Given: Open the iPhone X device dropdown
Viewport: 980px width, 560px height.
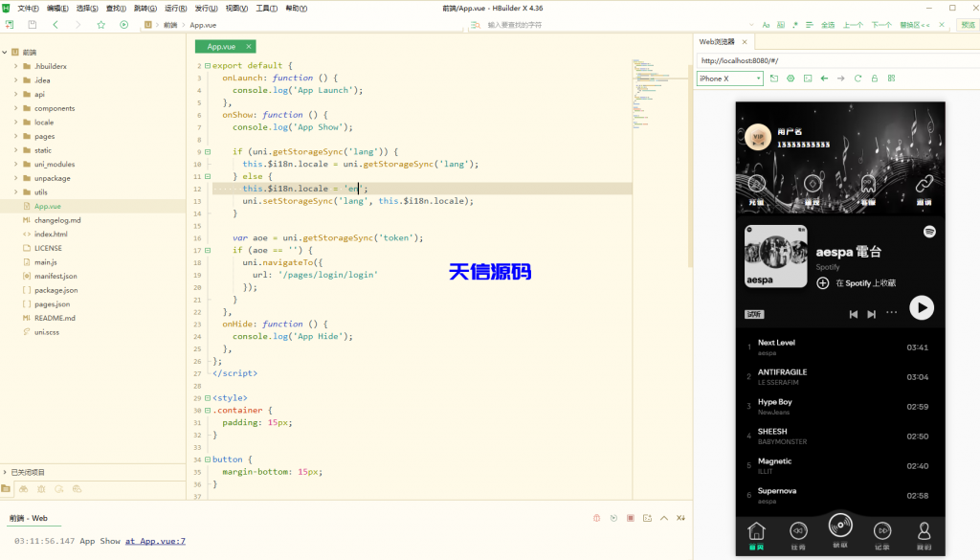Looking at the screenshot, I should coord(729,78).
